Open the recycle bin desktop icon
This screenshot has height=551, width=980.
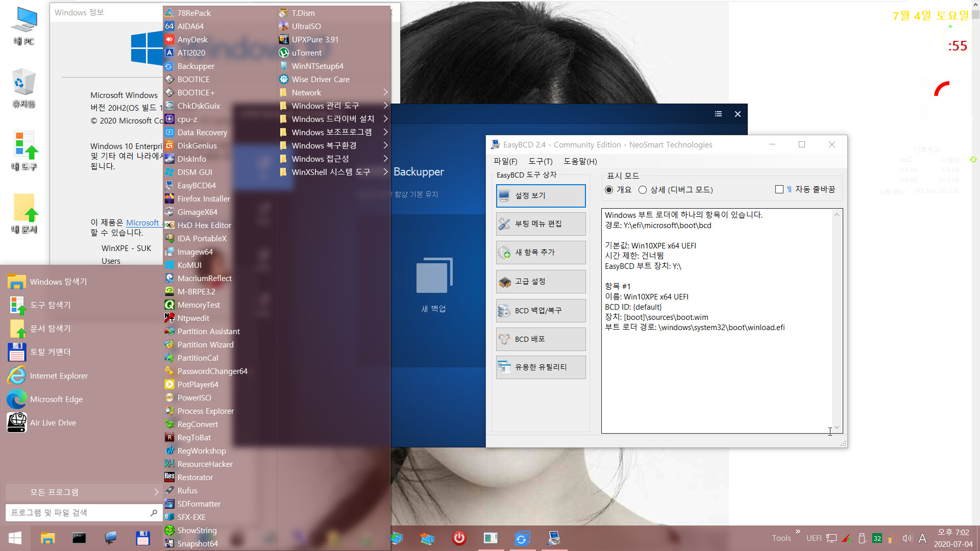[24, 88]
